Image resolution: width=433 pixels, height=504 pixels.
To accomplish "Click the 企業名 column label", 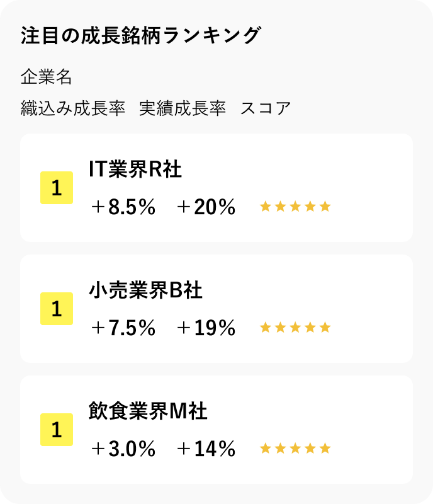I will (x=47, y=77).
